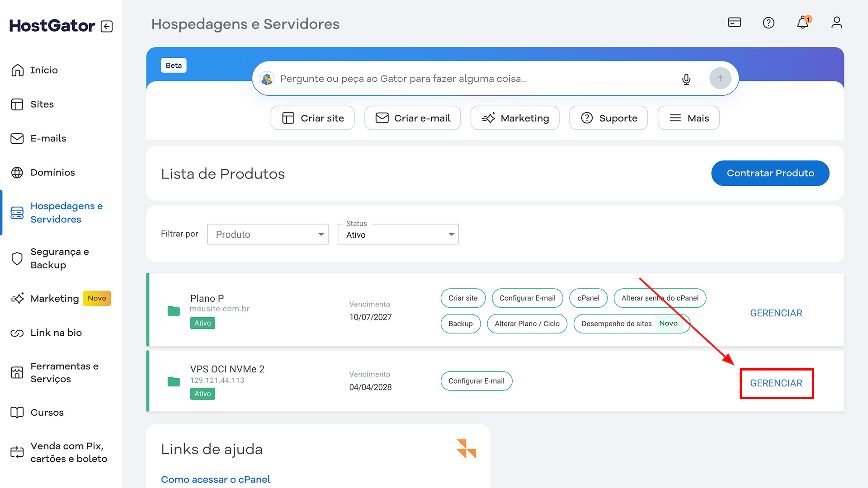Click GERENCIAR for VPS OCI NVMe 2

(x=776, y=383)
